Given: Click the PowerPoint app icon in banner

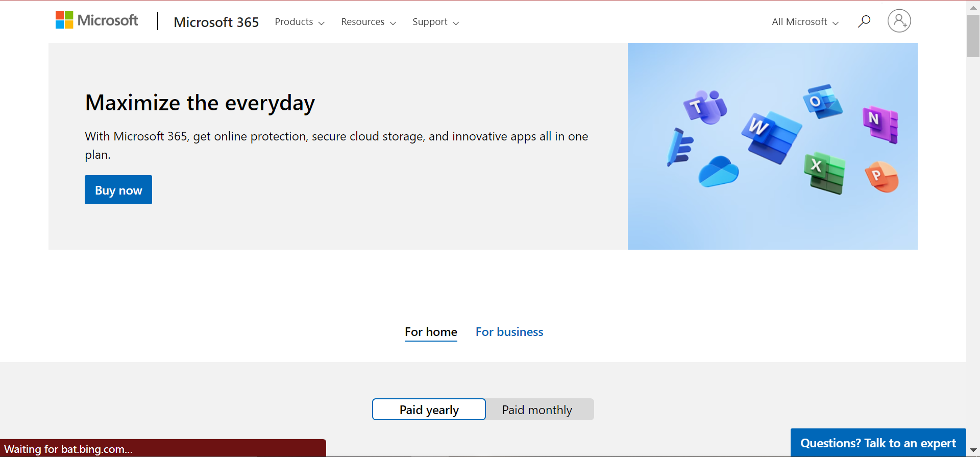Looking at the screenshot, I should point(881,177).
